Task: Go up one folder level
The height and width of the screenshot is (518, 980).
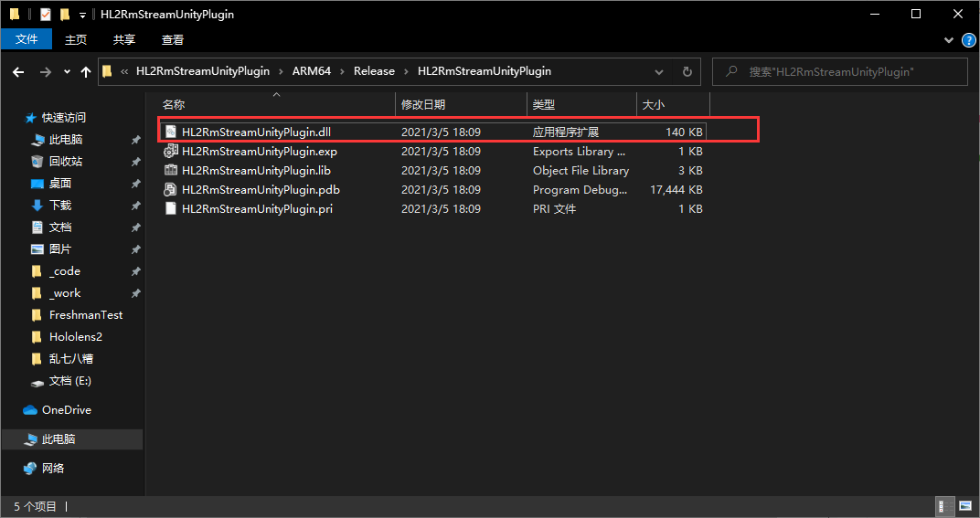Action: [86, 72]
